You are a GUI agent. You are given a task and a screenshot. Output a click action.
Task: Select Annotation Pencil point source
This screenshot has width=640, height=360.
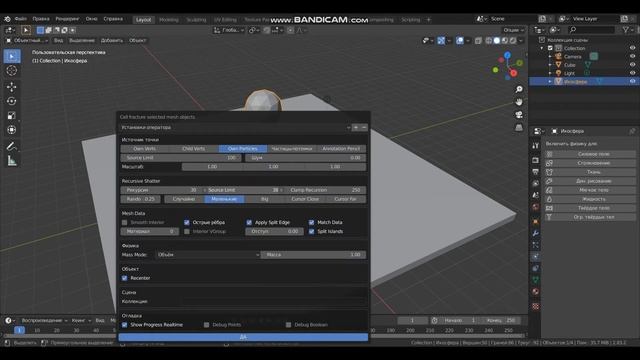coord(341,149)
